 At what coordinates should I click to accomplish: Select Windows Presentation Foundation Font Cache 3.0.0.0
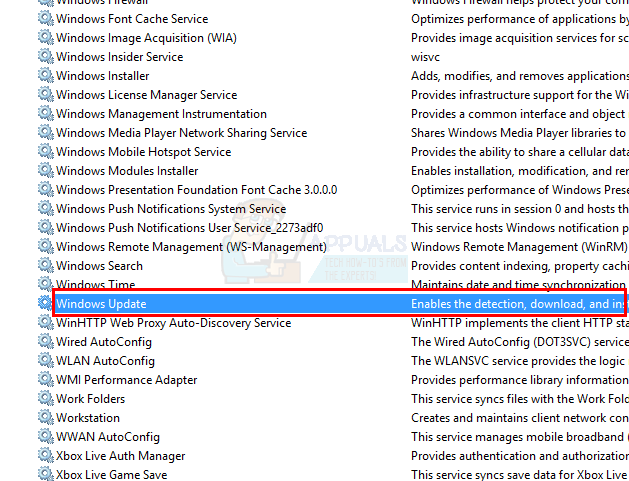click(197, 190)
